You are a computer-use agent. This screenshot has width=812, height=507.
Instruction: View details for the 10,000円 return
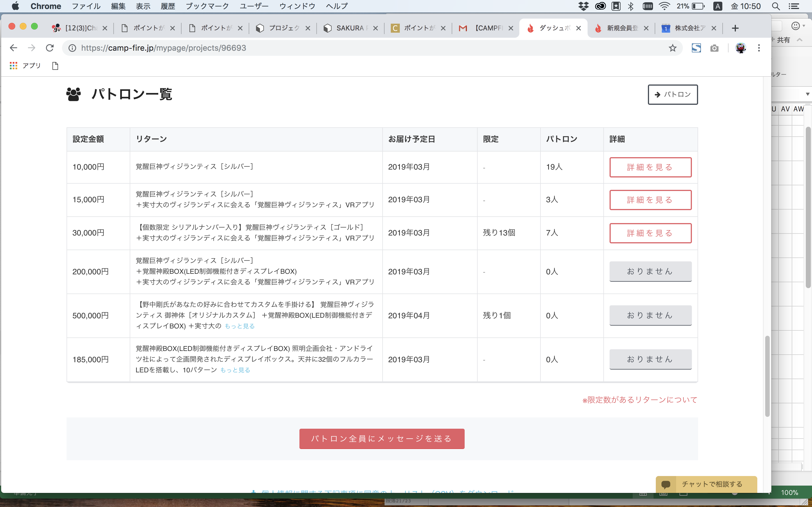click(x=650, y=167)
